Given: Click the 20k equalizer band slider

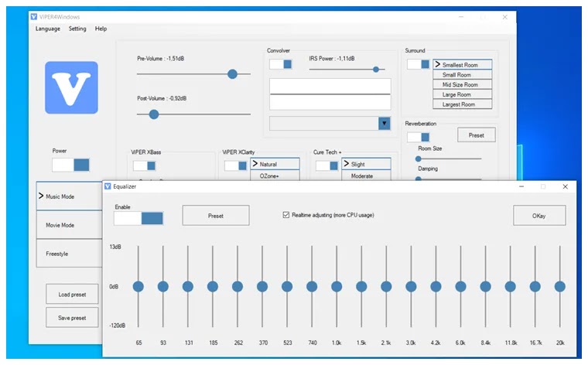Looking at the screenshot, I should click(x=560, y=287).
